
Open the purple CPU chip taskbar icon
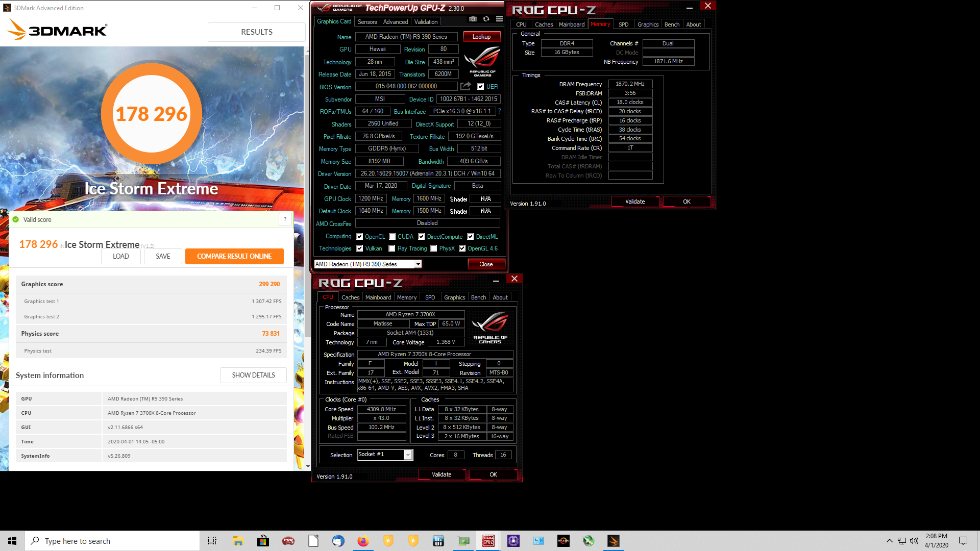point(513,541)
